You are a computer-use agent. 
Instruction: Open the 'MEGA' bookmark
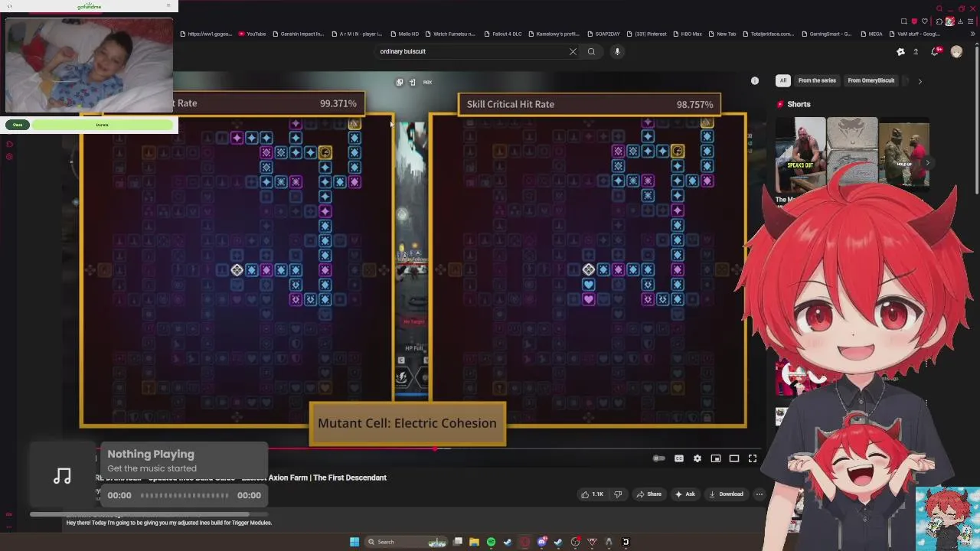coord(871,34)
